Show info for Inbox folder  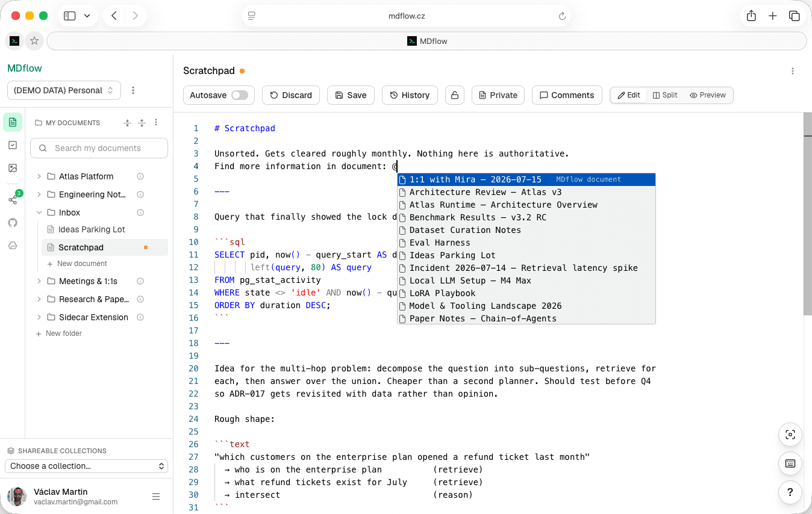(140, 212)
